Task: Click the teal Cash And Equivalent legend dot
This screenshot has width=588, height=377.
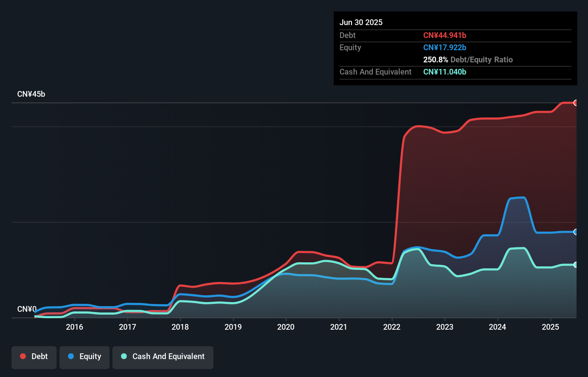Action: [x=124, y=356]
